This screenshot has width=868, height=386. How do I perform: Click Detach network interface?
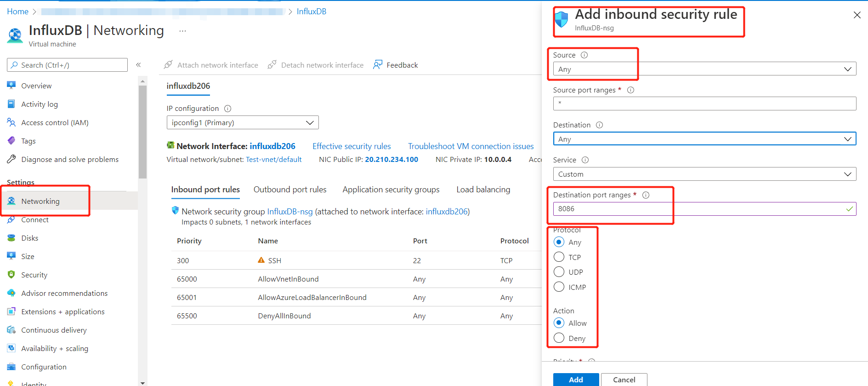click(316, 65)
